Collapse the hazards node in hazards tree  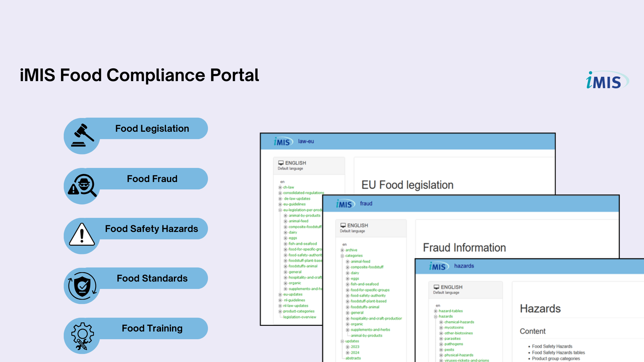pyautogui.click(x=436, y=316)
